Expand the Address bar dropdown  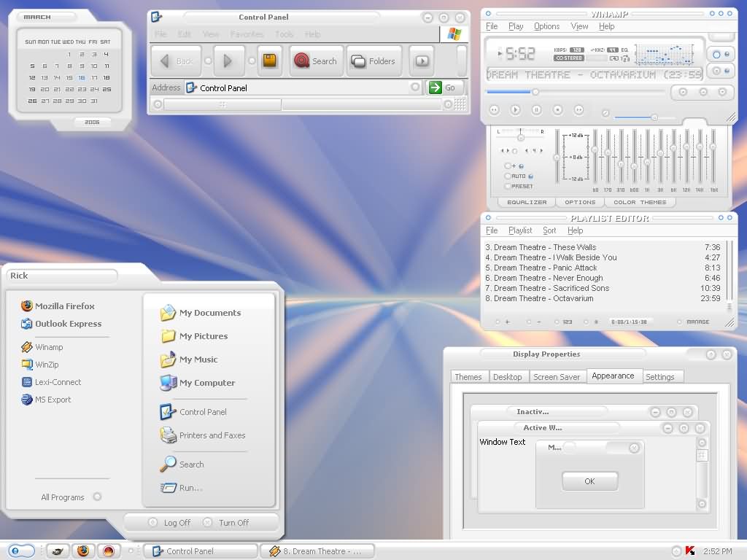[415, 87]
